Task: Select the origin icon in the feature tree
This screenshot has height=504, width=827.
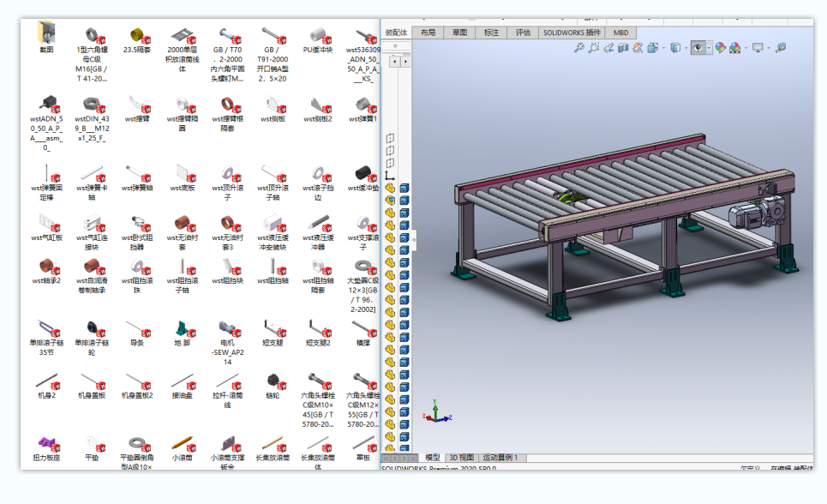Action: (390, 175)
